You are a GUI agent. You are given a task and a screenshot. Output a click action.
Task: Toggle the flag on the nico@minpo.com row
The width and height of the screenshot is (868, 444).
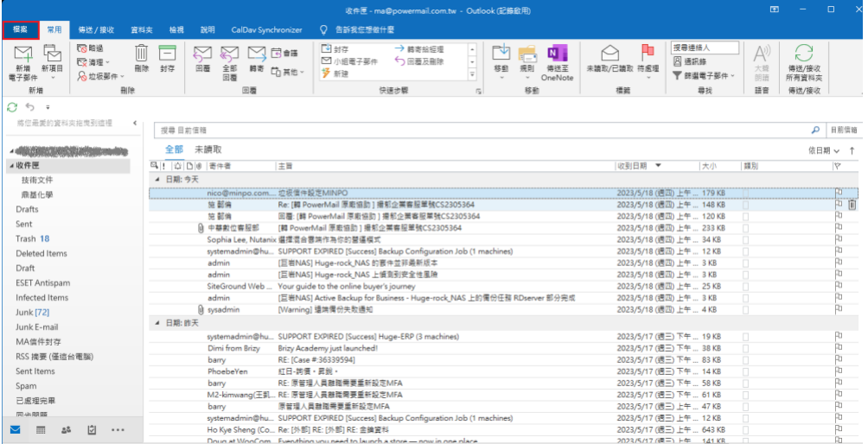[838, 193]
